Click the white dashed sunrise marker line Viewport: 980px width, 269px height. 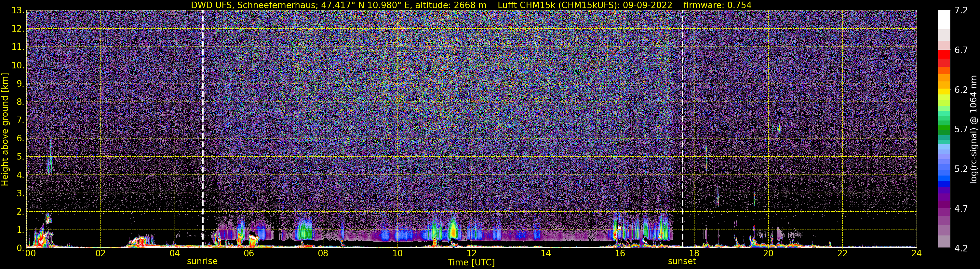(x=202, y=129)
